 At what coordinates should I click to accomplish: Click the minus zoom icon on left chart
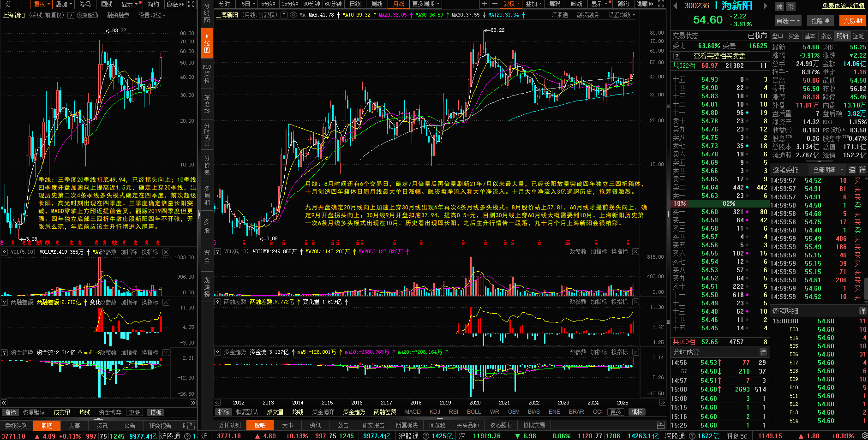(x=25, y=4)
